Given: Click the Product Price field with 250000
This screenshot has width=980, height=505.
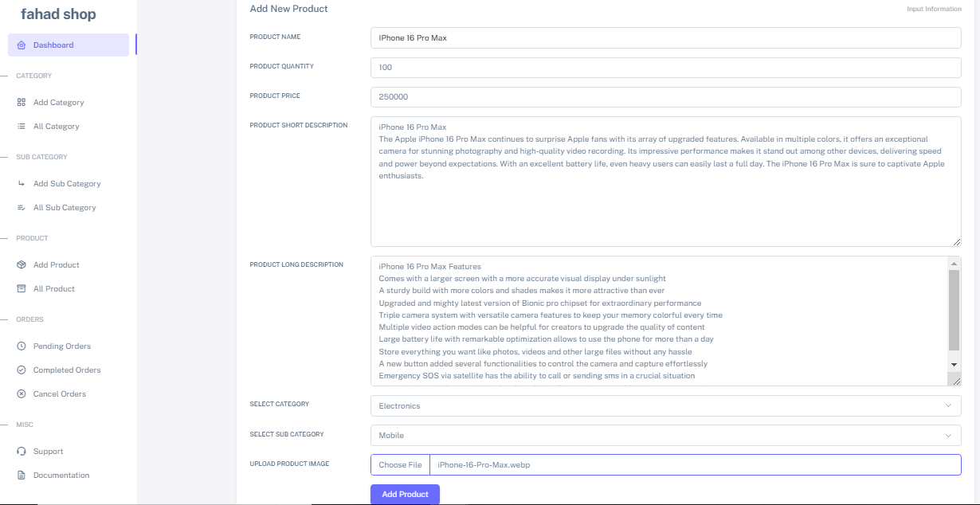Looking at the screenshot, I should (x=666, y=97).
